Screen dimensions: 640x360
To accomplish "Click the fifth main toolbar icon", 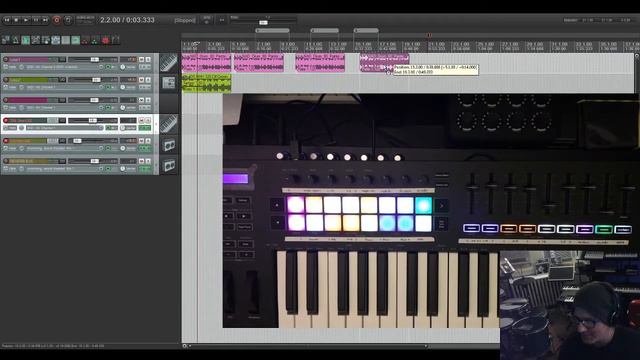I will (46, 40).
